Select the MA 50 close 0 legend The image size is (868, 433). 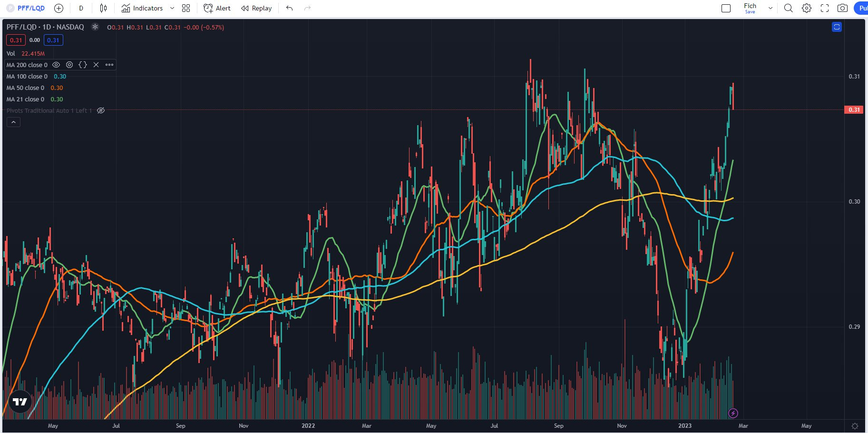pyautogui.click(x=25, y=88)
